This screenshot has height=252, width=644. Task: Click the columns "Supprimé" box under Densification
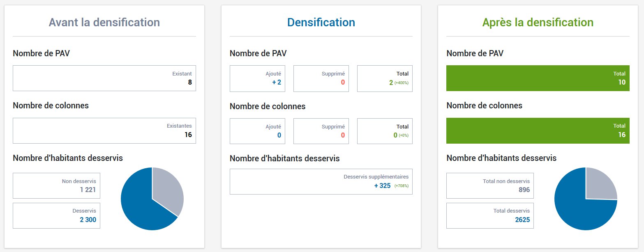click(321, 131)
